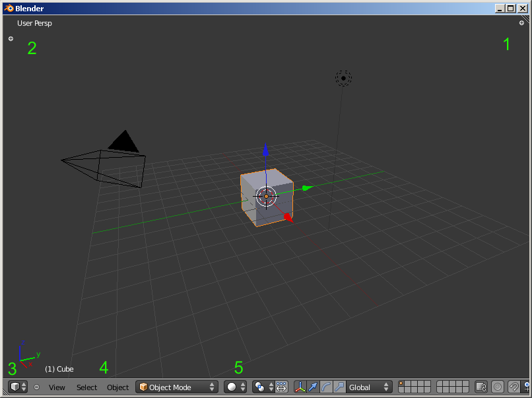Grab the blue Z-axis manipulator arrow
The height and width of the screenshot is (398, 532).
coord(265,149)
